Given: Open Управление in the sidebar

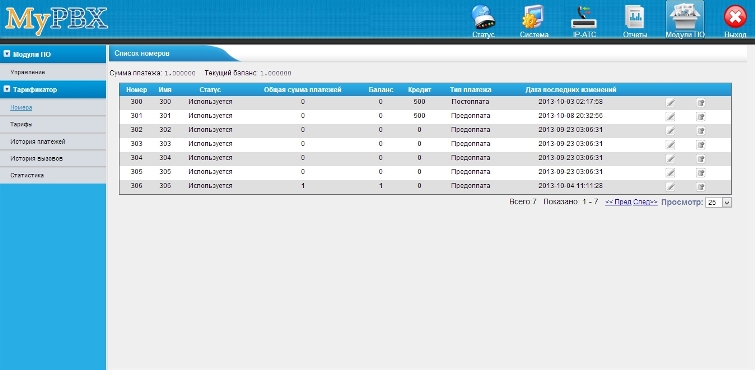Looking at the screenshot, I should (x=27, y=72).
